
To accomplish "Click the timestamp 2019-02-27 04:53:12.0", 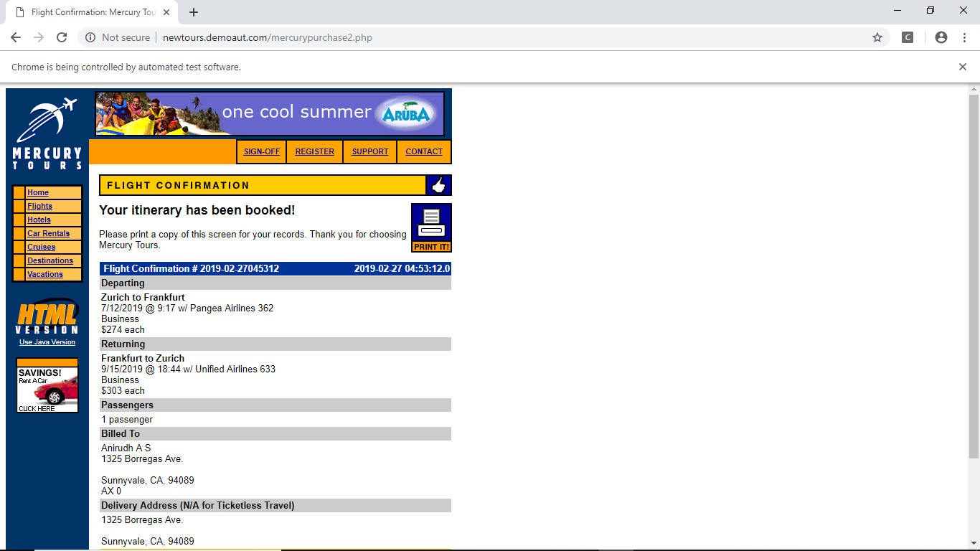I will click(402, 269).
